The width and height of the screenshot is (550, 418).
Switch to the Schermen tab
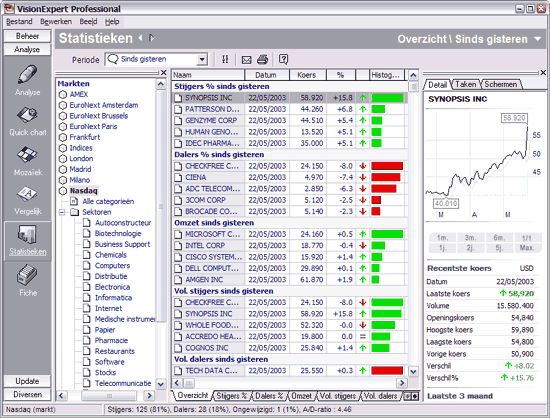tap(501, 84)
